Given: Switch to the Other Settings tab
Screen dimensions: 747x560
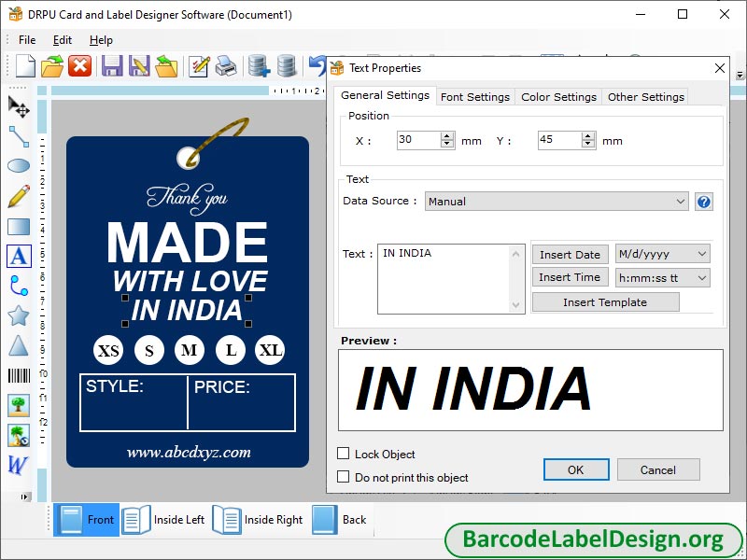Looking at the screenshot, I should 645,97.
